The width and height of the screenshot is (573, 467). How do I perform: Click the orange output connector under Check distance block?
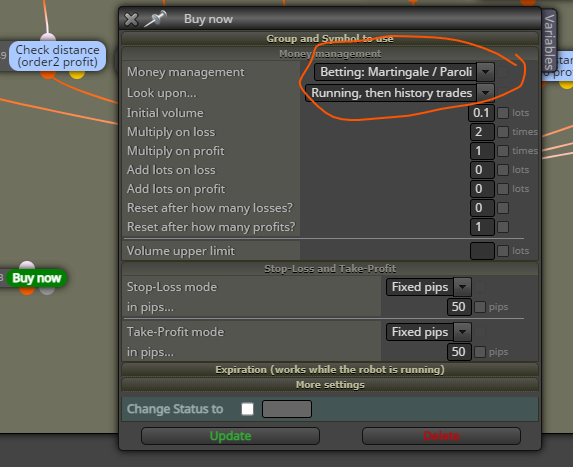[x=48, y=75]
